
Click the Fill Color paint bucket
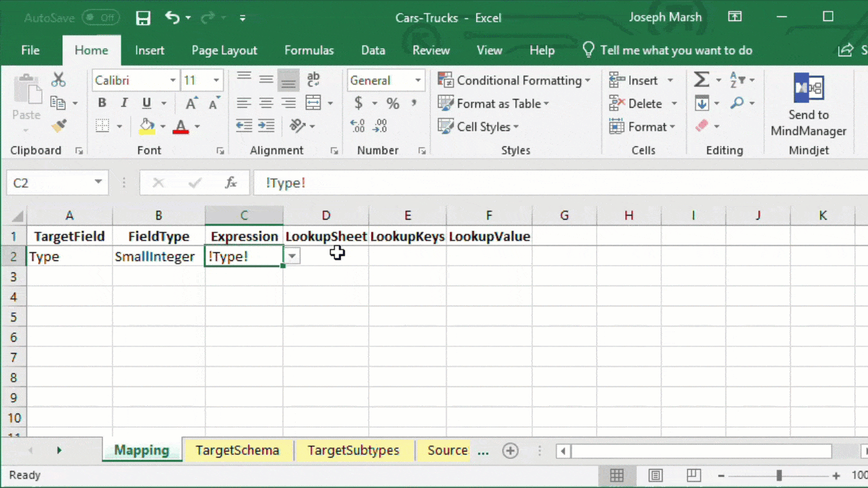coord(146,126)
